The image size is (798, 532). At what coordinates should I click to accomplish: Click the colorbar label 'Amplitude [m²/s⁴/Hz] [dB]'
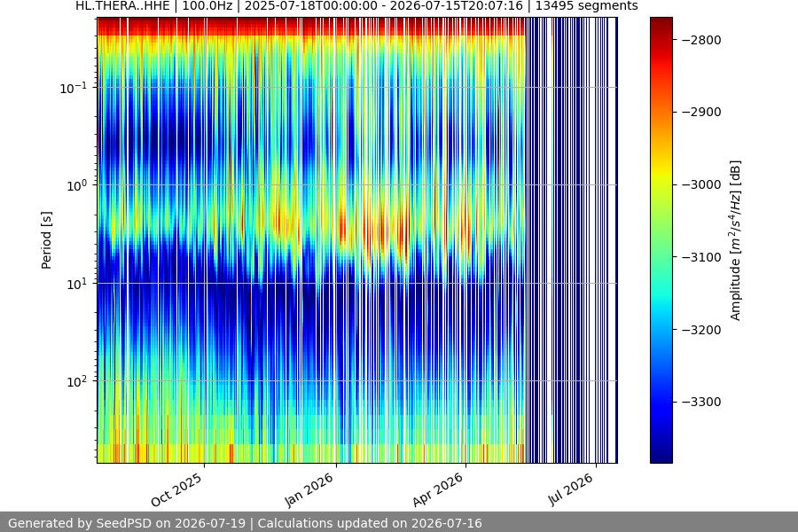coord(735,240)
